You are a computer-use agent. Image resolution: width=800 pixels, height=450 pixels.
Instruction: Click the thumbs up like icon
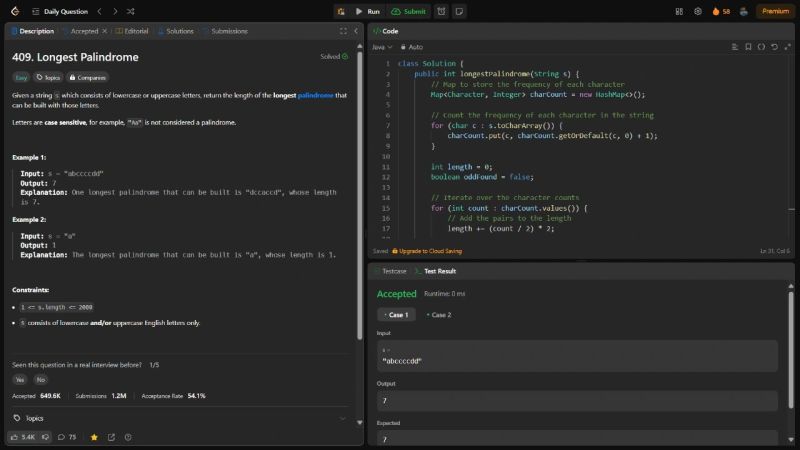pyautogui.click(x=15, y=437)
